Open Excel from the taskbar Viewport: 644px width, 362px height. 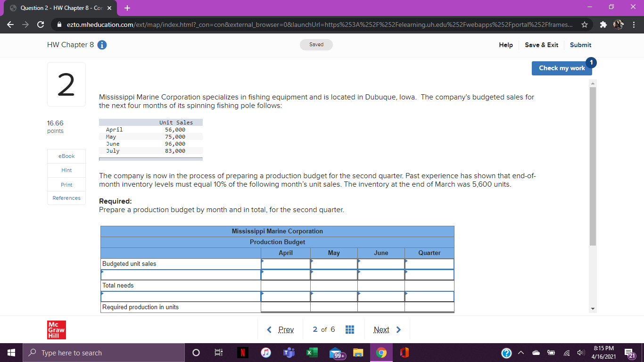tap(313, 352)
